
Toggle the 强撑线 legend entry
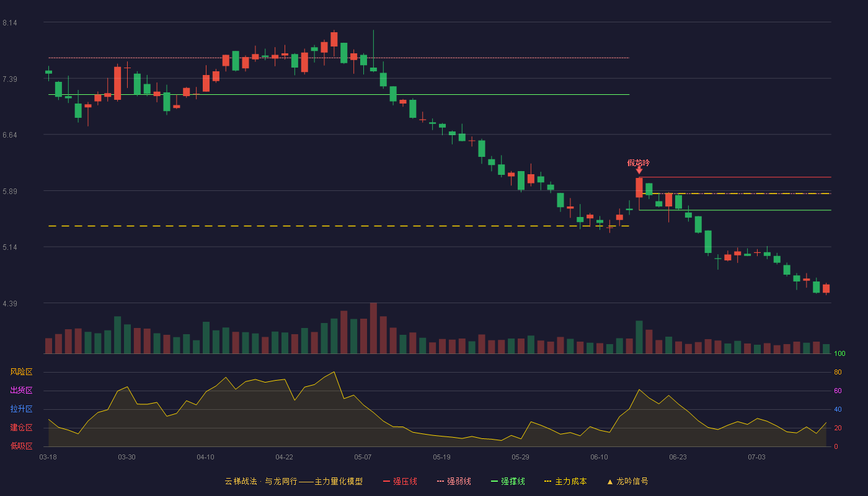tap(508, 481)
